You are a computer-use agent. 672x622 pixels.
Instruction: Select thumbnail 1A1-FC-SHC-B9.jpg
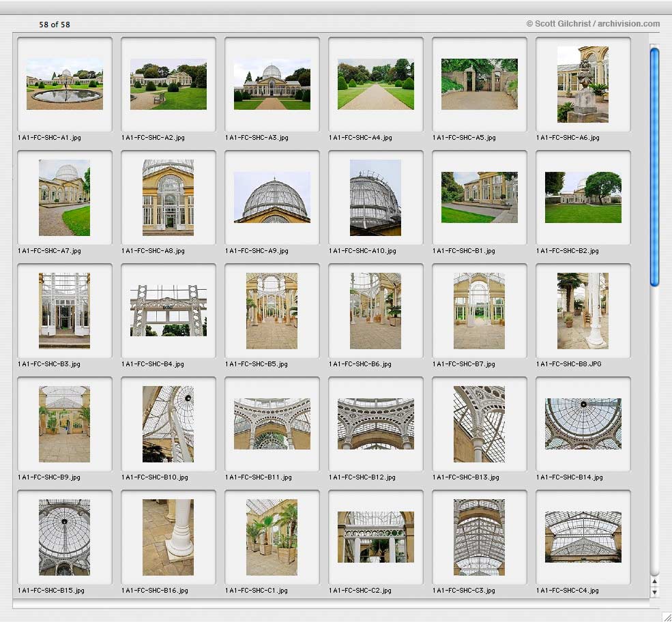(64, 424)
